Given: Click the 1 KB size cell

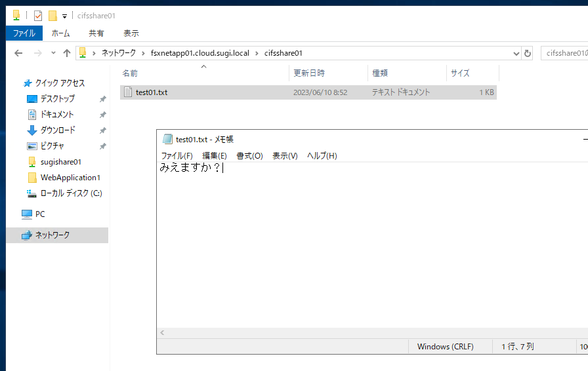Looking at the screenshot, I should tap(486, 92).
